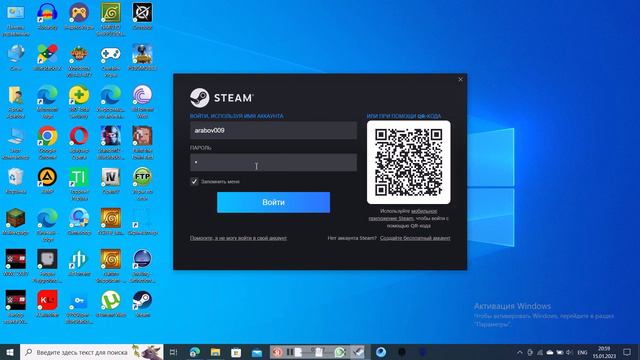Open the green TI desktop icon
The height and width of the screenshot is (360, 640).
click(79, 177)
